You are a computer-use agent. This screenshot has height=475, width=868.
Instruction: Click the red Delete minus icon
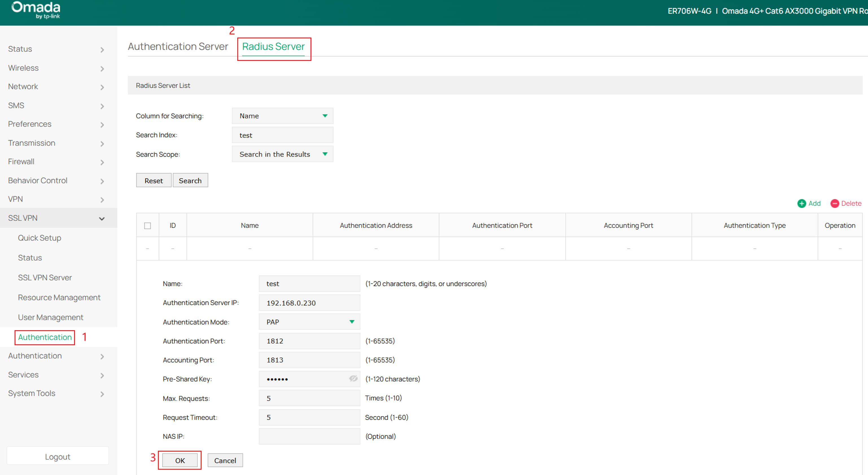tap(835, 203)
